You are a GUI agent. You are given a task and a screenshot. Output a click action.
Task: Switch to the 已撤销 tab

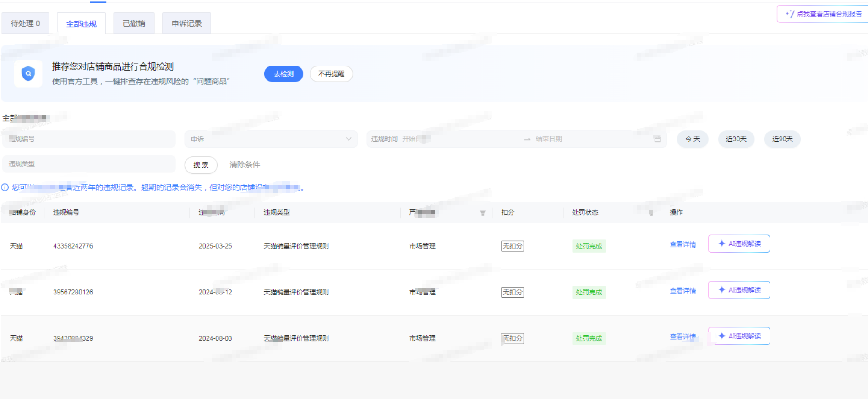[134, 23]
